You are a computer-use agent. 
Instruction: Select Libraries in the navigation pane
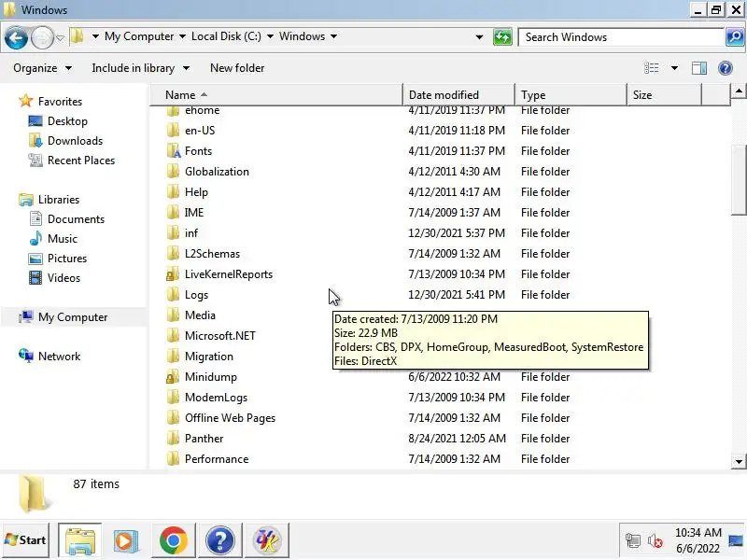point(59,200)
